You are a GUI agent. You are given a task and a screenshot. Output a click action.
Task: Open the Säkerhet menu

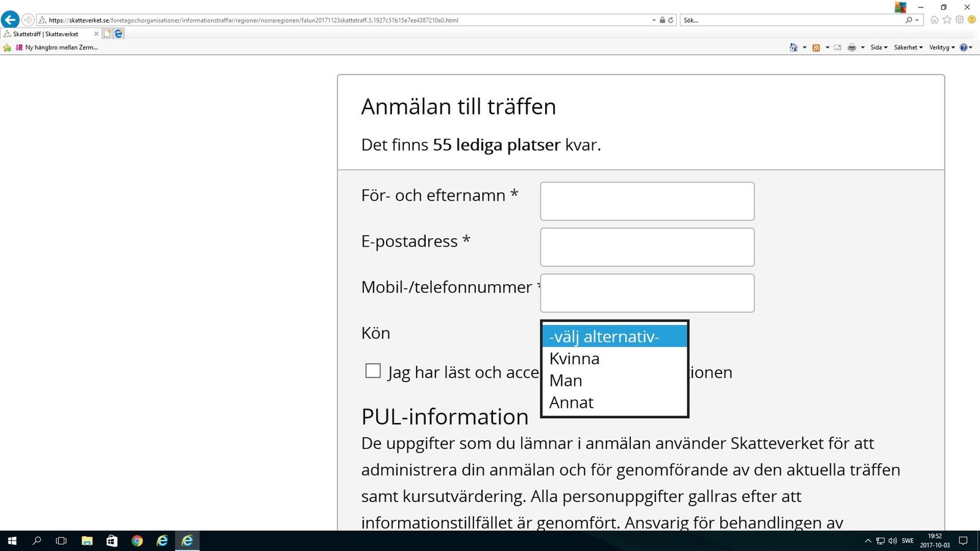tap(908, 47)
